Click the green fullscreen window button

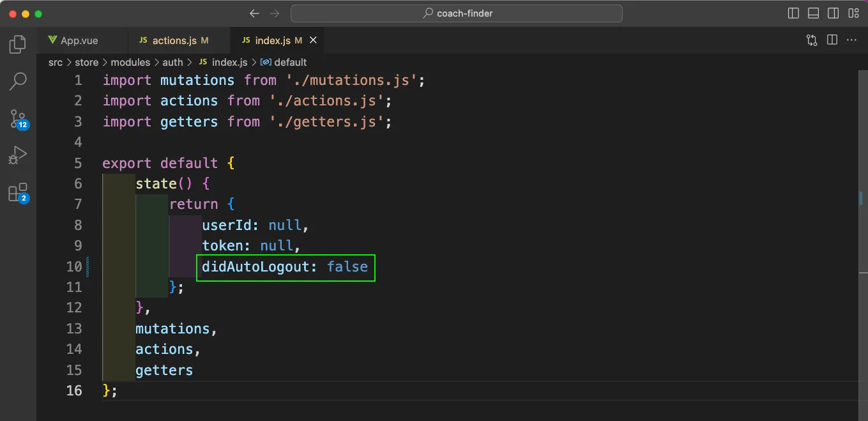(x=38, y=13)
